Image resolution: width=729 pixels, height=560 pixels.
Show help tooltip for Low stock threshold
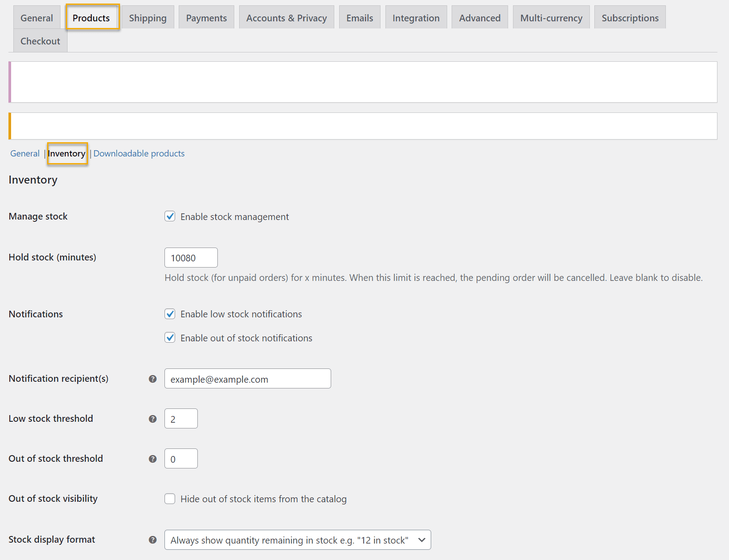click(x=152, y=419)
